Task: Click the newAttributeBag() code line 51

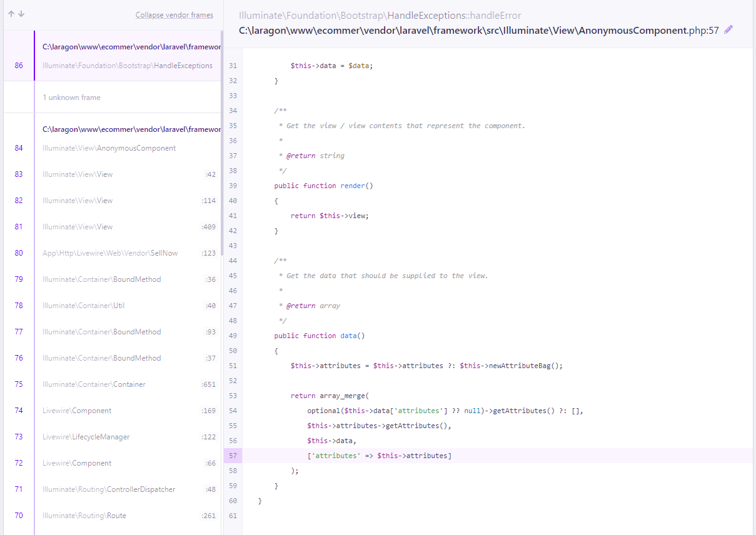Action: click(426, 366)
